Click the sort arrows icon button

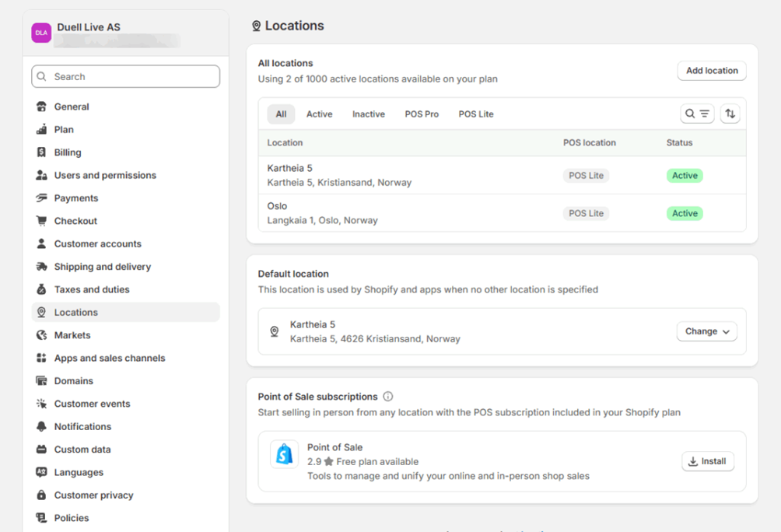pos(730,114)
